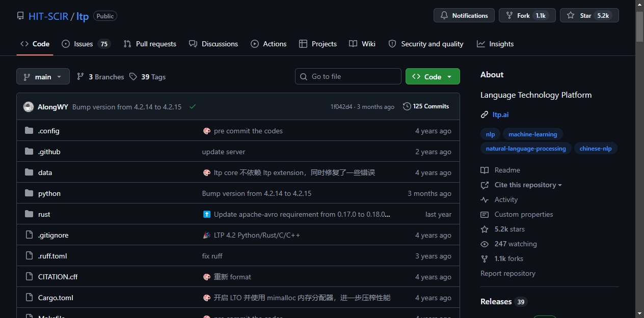Open the Readme link in About
This screenshot has height=318, width=644.
[x=500, y=170]
